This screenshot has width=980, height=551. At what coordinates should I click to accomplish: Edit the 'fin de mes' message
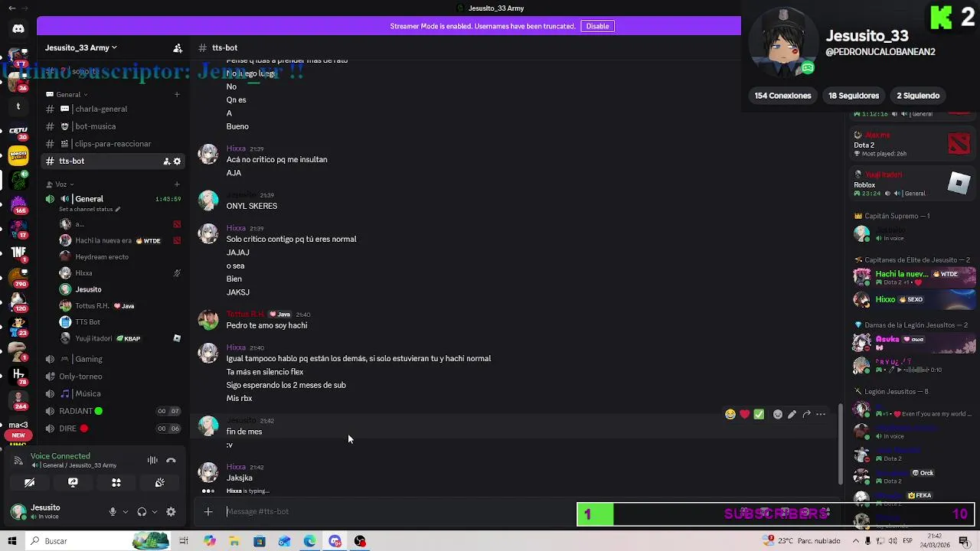(x=792, y=414)
